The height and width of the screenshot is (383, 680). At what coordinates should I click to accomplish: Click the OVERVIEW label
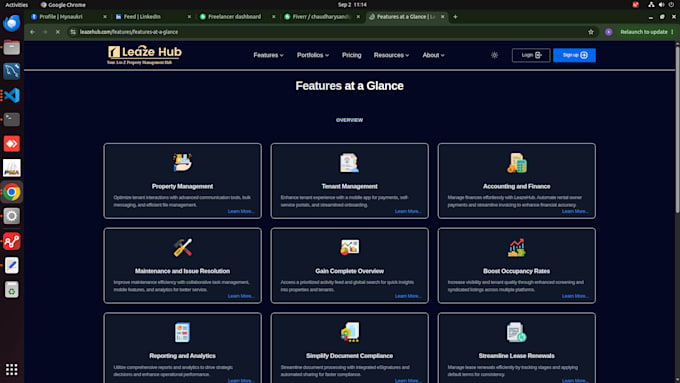350,120
